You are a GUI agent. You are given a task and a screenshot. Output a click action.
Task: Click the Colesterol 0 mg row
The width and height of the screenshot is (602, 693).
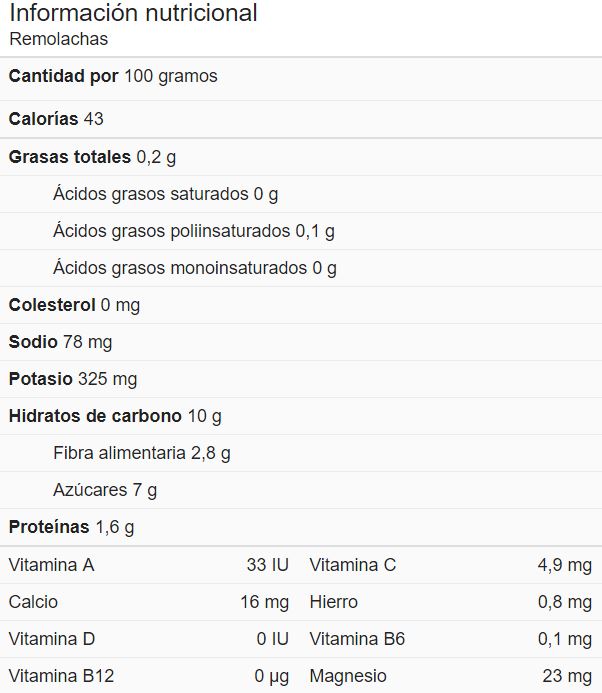click(x=301, y=305)
